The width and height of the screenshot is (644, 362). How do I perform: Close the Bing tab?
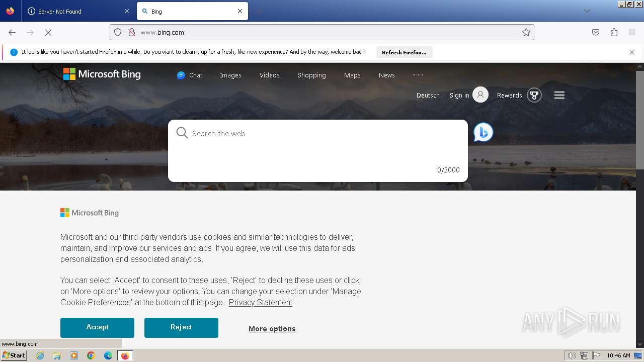point(240,11)
